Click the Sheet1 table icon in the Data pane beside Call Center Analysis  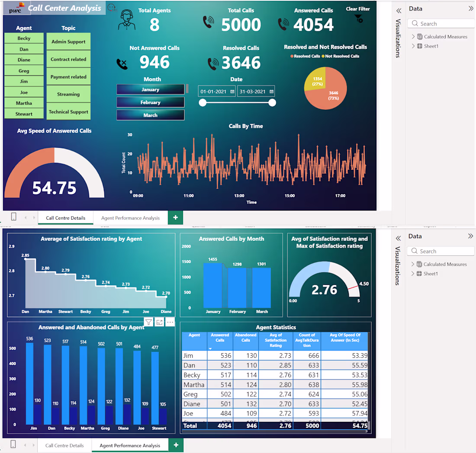pyautogui.click(x=420, y=46)
